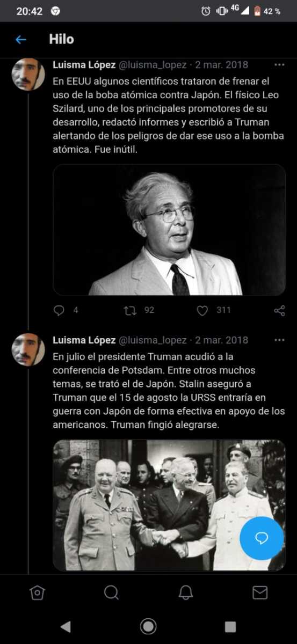Viewport: 297px width, 644px height.
Task: Open the Leo Szilard photo
Action: pos(169,230)
